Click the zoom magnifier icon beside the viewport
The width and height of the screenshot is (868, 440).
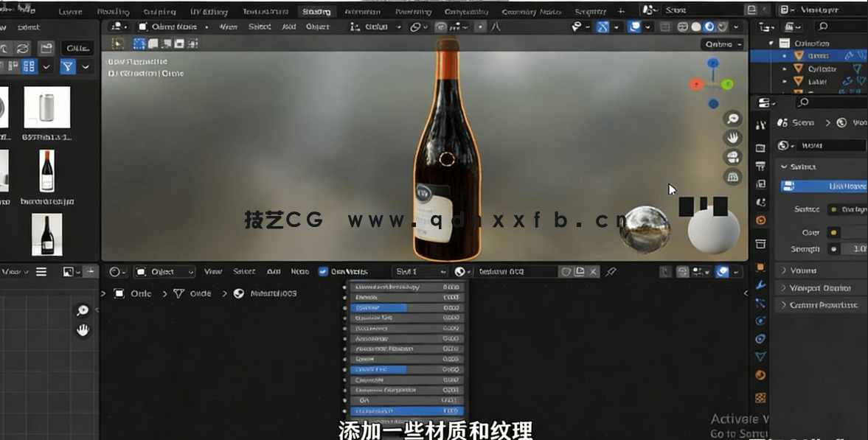point(732,119)
